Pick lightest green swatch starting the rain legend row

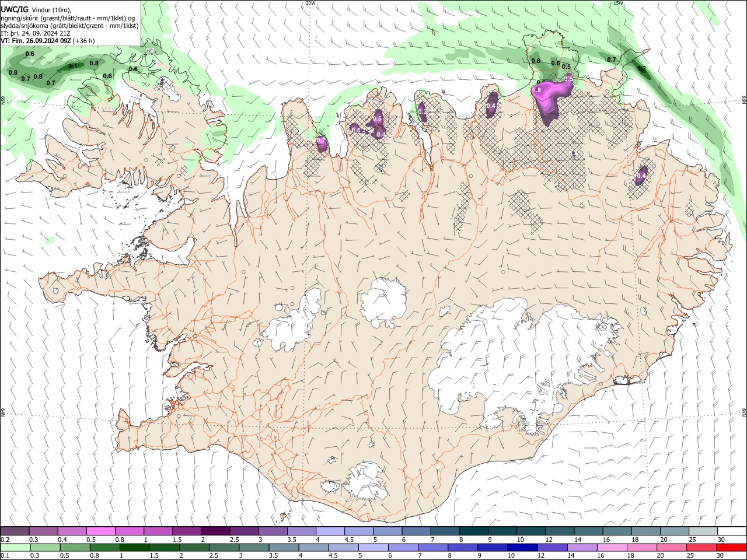click(15, 547)
